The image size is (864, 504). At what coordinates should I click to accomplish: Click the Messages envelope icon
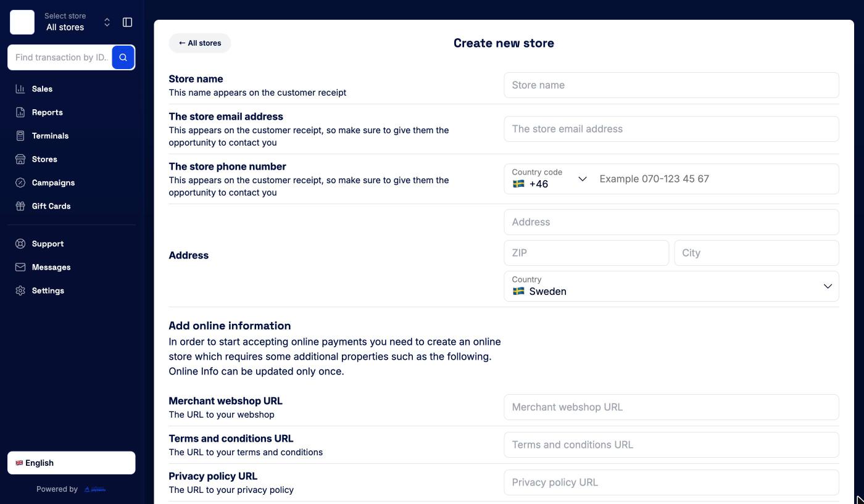tap(20, 267)
